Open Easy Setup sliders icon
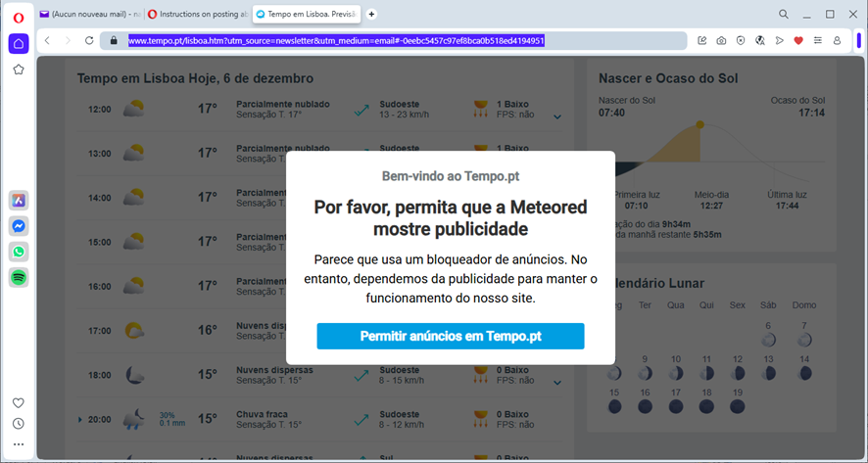The height and width of the screenshot is (463, 868). point(818,40)
